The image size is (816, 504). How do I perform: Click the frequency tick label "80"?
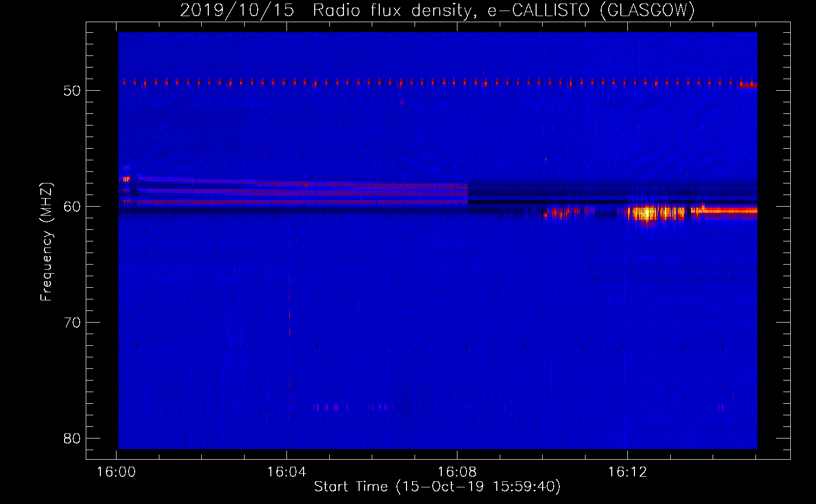[72, 438]
